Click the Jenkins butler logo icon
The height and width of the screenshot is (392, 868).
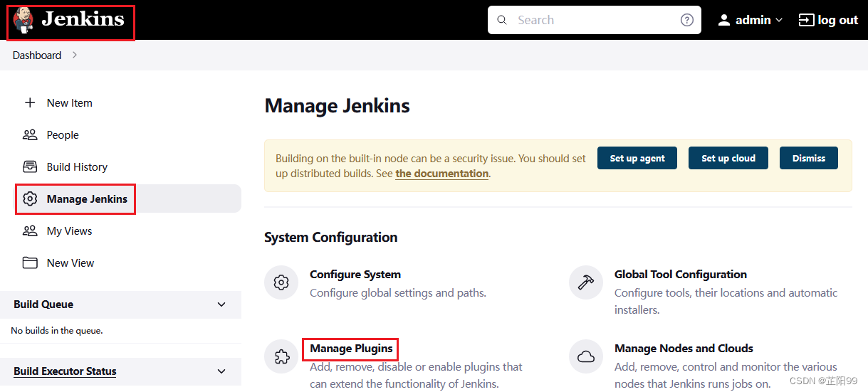[23, 21]
